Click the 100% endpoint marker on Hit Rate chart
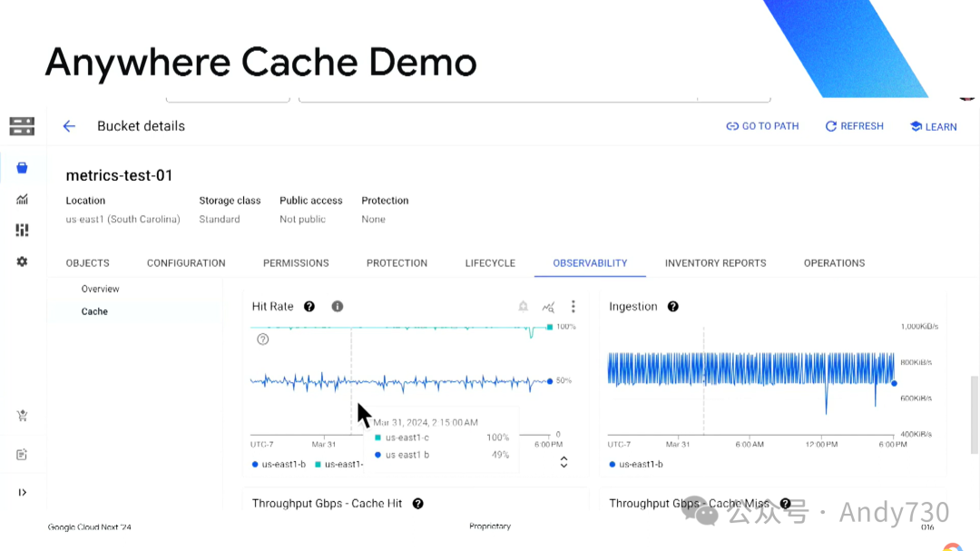Image resolution: width=980 pixels, height=551 pixels. click(550, 327)
